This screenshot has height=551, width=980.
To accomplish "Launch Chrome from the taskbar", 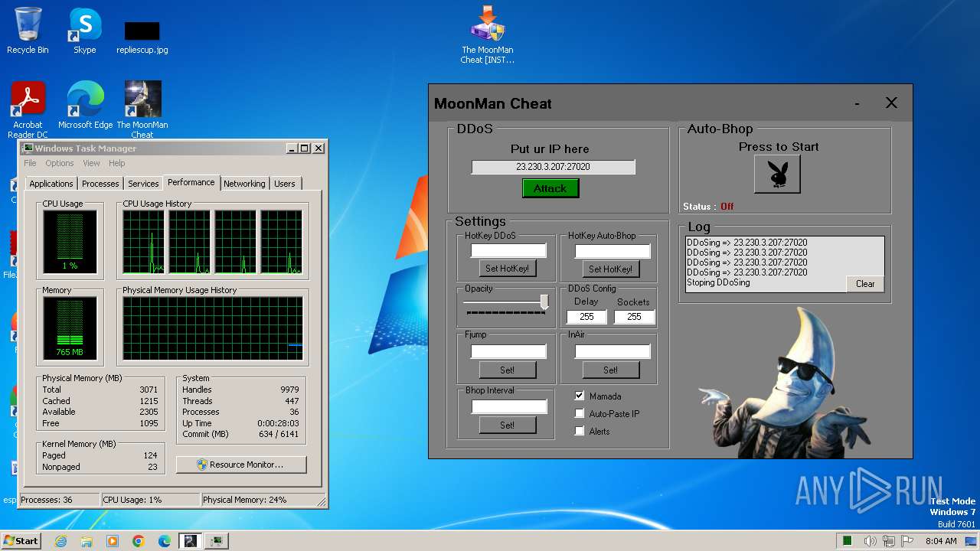I will 139,541.
